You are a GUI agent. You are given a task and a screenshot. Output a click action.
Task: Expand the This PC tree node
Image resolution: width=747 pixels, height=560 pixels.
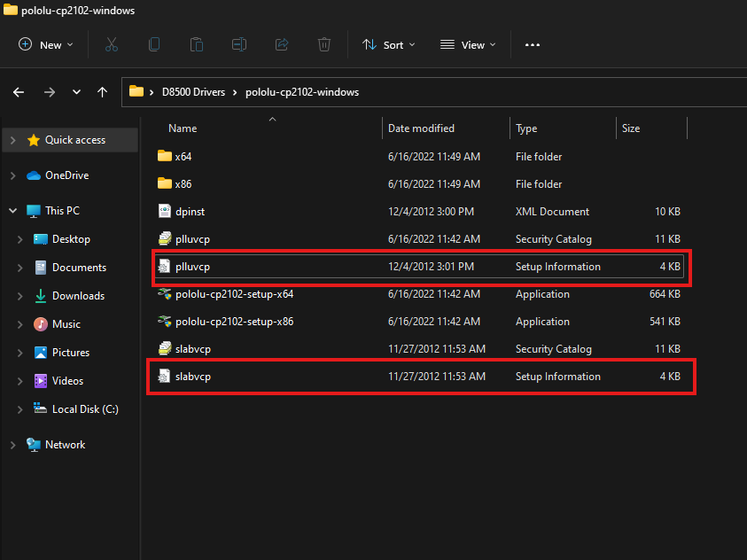point(12,211)
